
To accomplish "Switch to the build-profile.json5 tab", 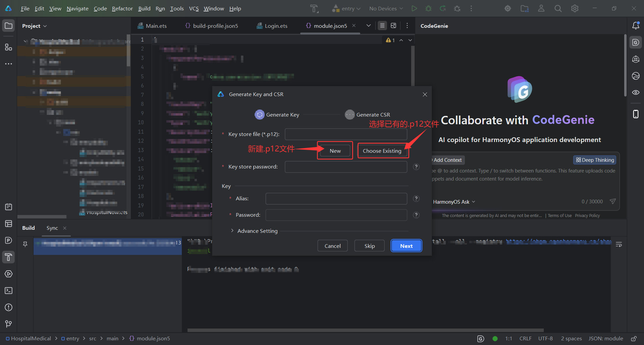I will [x=212, y=26].
